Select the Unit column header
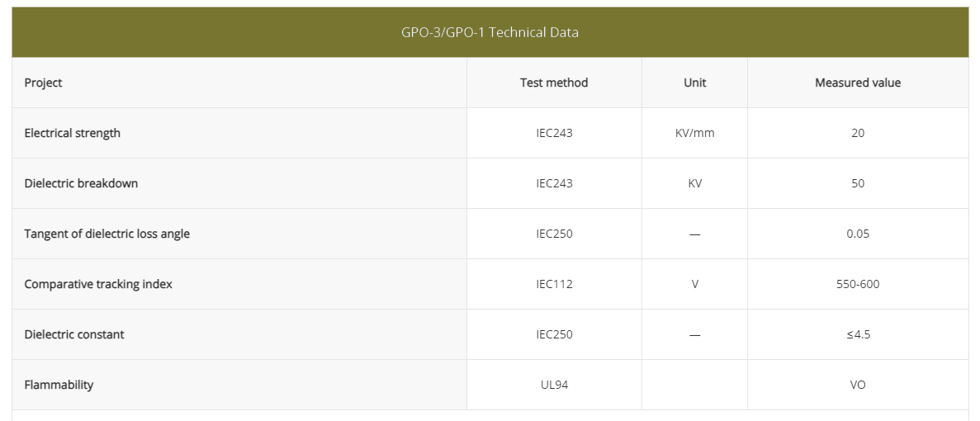This screenshot has height=421, width=980. pos(694,83)
